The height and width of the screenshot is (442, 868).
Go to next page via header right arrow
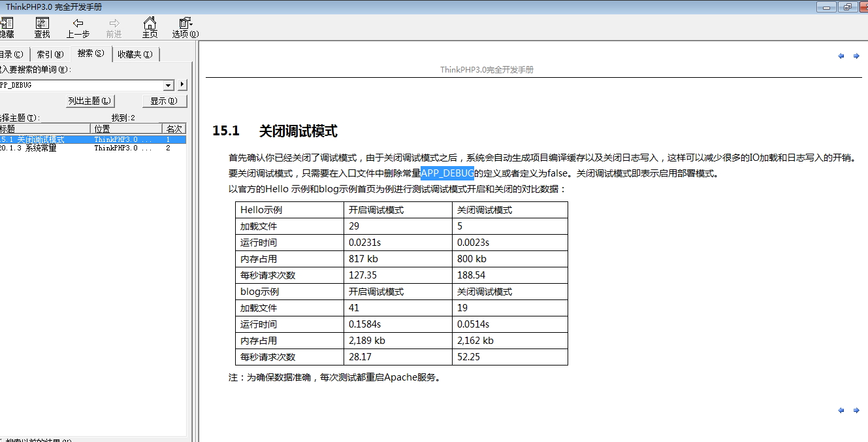(x=856, y=56)
